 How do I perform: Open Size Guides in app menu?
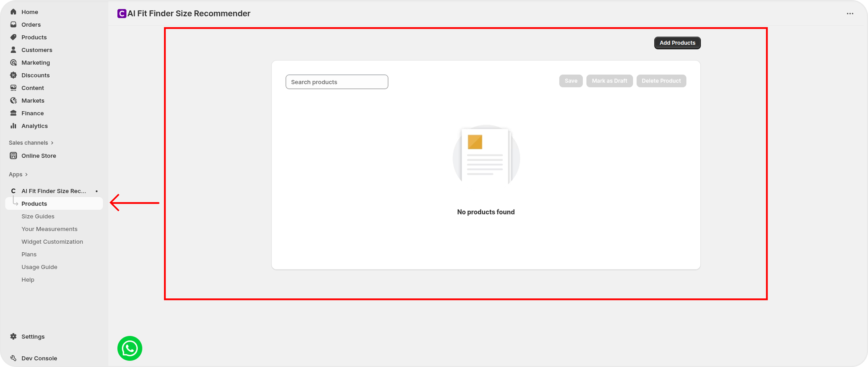[38, 216]
